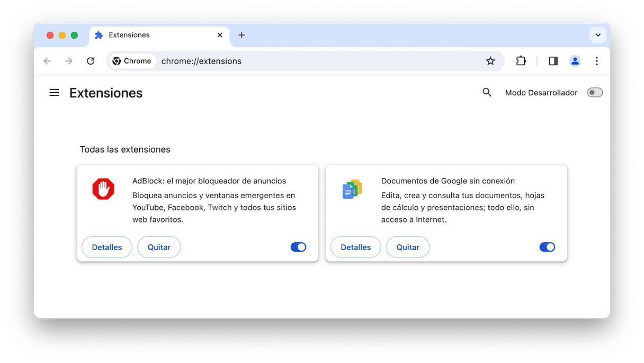Bookmark this page with the star icon
The image size is (644, 363).
point(490,61)
